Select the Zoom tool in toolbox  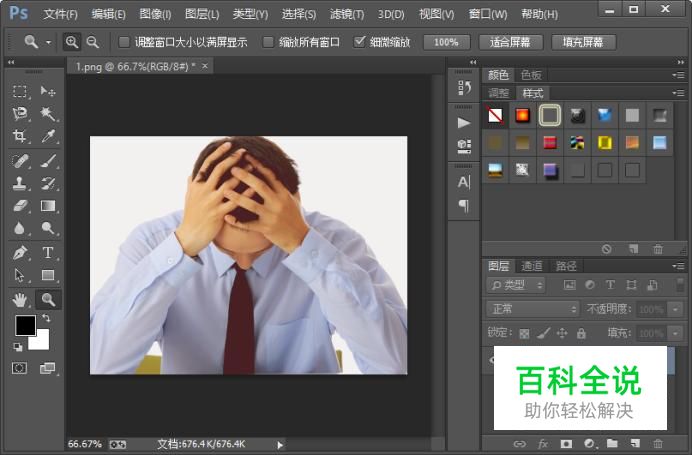click(x=48, y=300)
